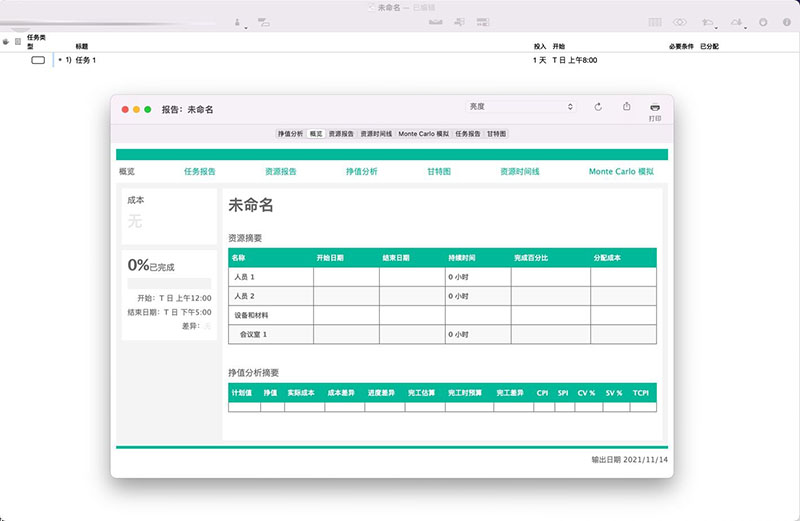Image resolution: width=800 pixels, height=521 pixels.
Task: Click the 0% completion progress bar
Action: 169,284
